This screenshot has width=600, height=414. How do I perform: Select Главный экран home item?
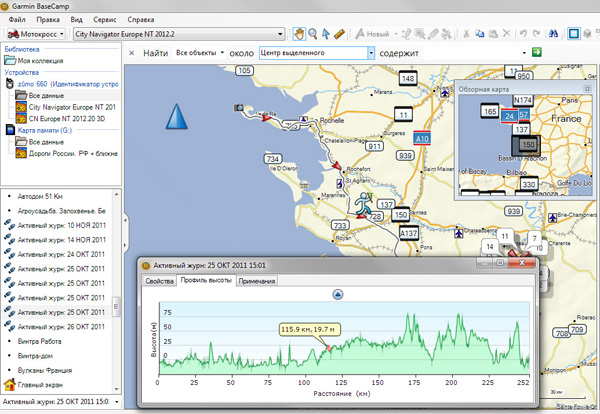tap(33, 385)
